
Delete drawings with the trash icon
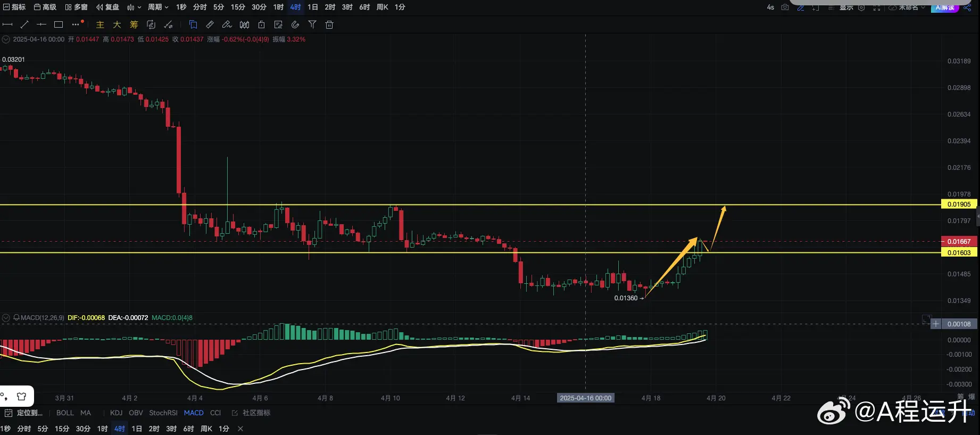pyautogui.click(x=329, y=24)
